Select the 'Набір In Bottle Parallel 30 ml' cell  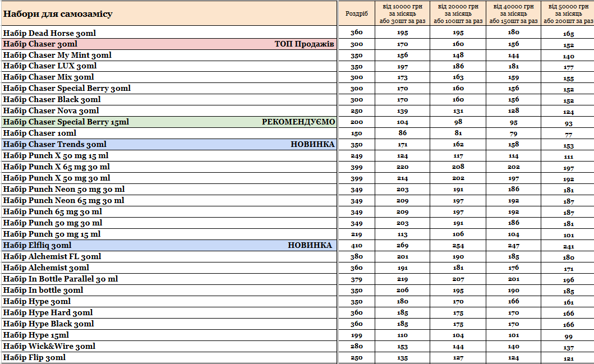point(61,279)
